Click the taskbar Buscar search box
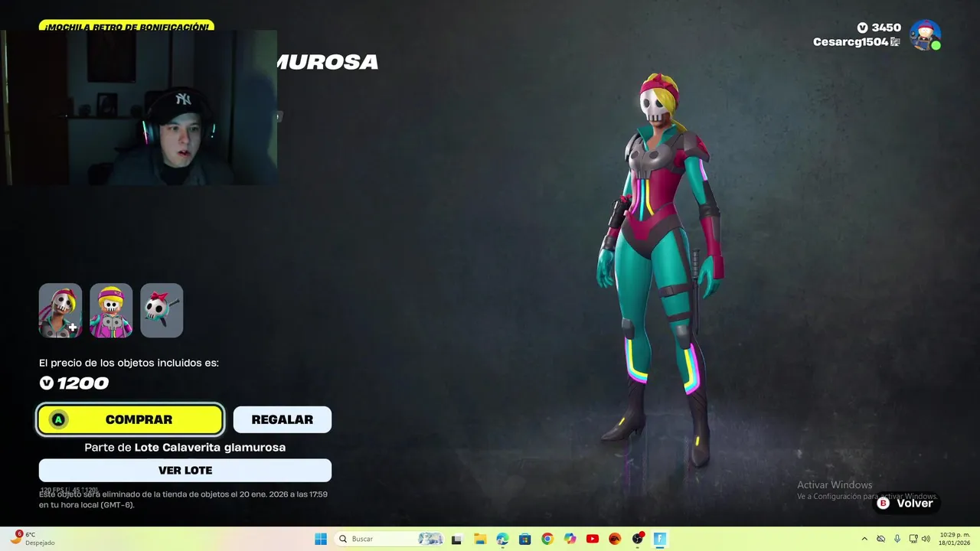 tap(390, 539)
